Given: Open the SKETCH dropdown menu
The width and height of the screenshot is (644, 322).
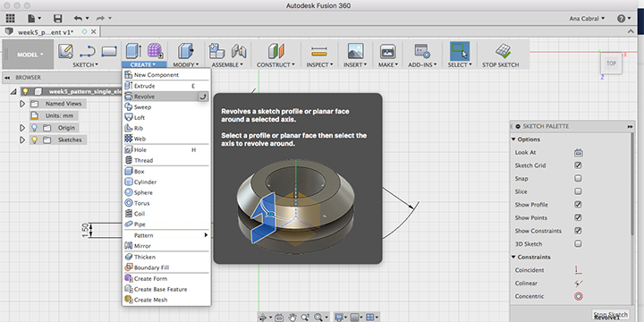Looking at the screenshot, I should point(86,65).
